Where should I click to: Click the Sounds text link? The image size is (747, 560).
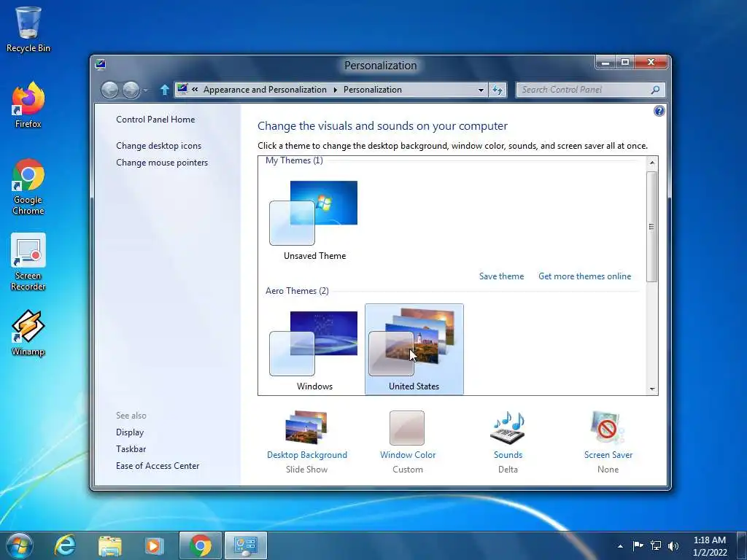coord(508,455)
